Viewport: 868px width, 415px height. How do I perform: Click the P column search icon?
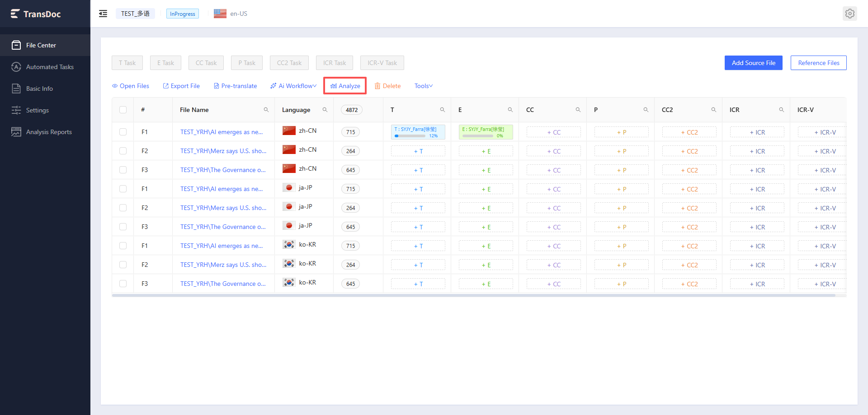tap(646, 110)
